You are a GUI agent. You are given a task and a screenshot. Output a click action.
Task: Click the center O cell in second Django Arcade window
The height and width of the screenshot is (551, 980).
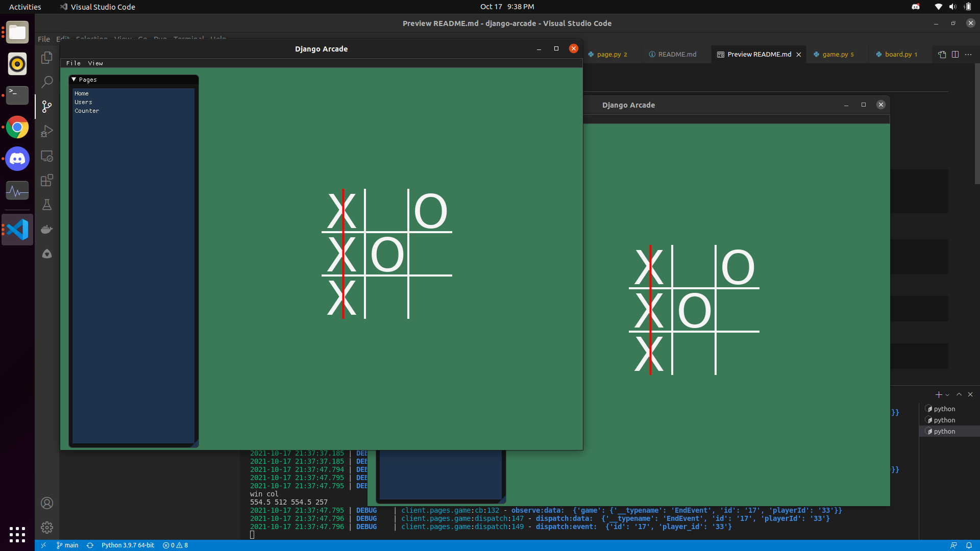694,310
